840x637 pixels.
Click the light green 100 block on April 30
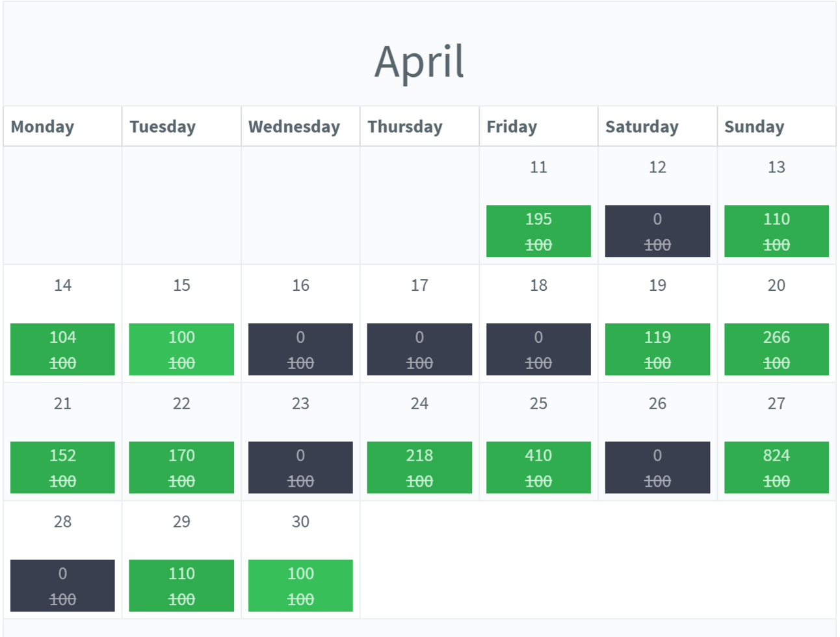click(x=300, y=586)
